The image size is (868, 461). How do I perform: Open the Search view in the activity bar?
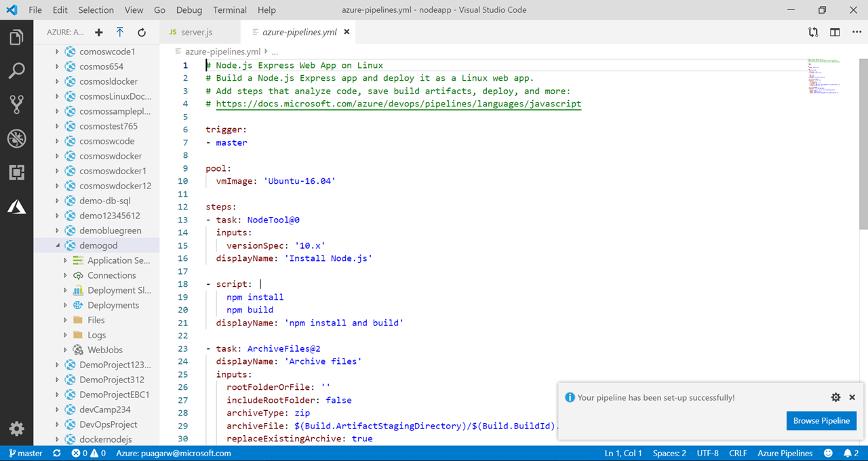coord(16,71)
